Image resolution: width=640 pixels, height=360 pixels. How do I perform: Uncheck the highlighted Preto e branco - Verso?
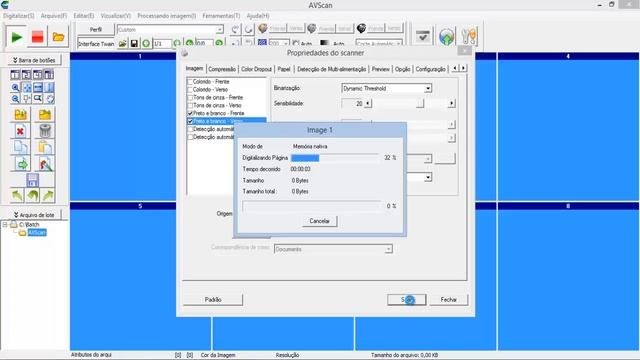(x=190, y=121)
